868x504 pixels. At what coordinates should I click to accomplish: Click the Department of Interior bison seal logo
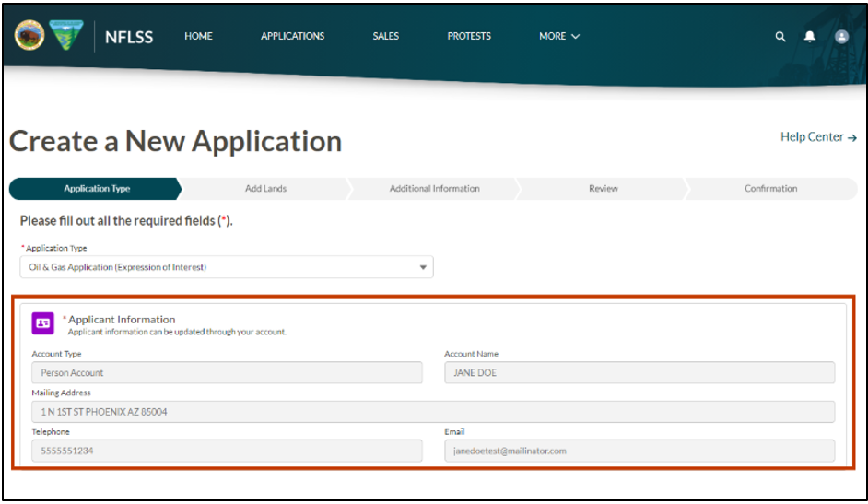point(29,35)
